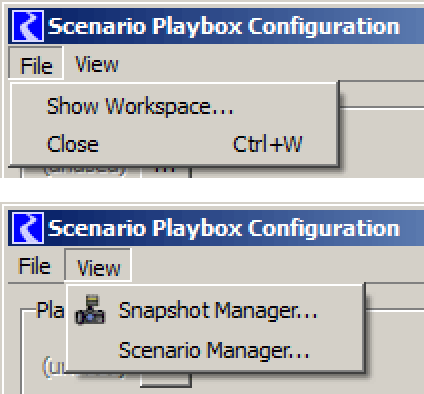Collapse the expanded File menu header
Viewport: 424px width, 394px height.
(x=36, y=65)
